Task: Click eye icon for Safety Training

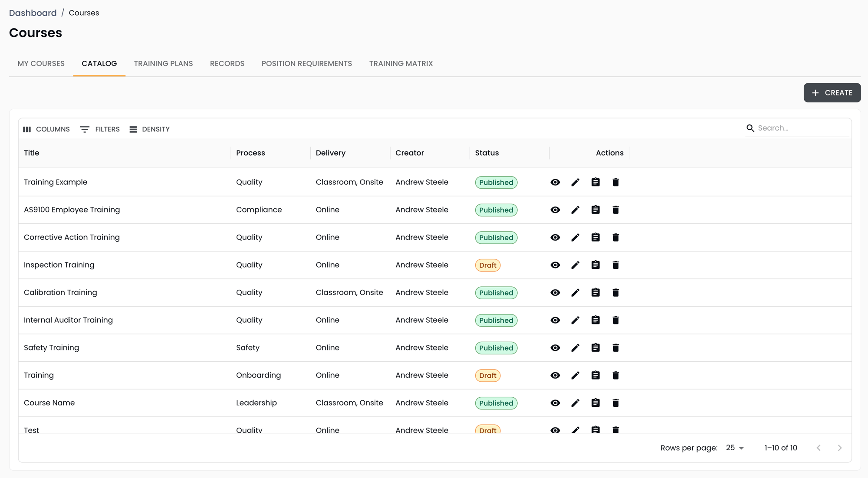Action: click(x=555, y=348)
